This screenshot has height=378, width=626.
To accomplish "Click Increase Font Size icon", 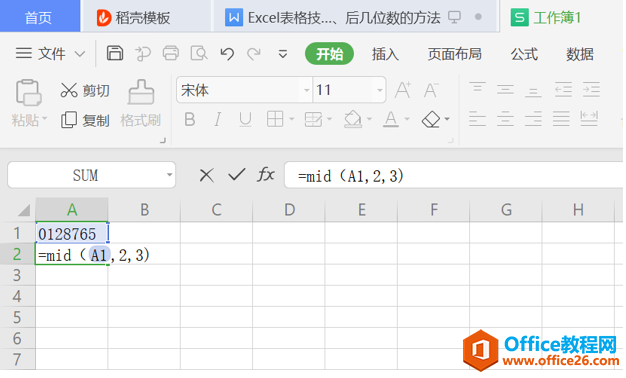I will point(402,90).
